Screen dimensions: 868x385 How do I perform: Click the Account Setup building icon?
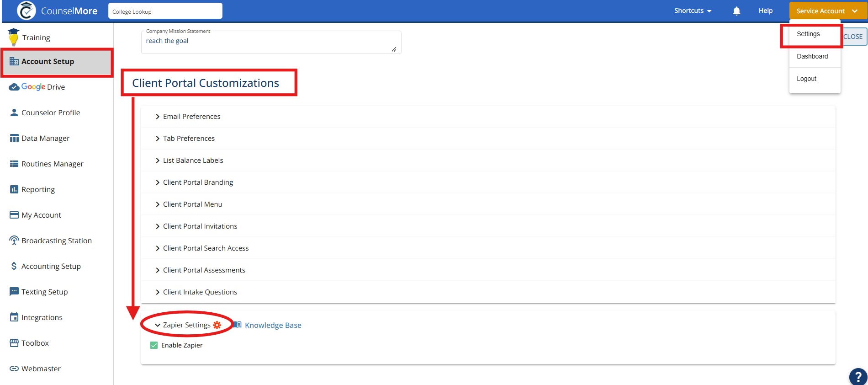tap(14, 61)
